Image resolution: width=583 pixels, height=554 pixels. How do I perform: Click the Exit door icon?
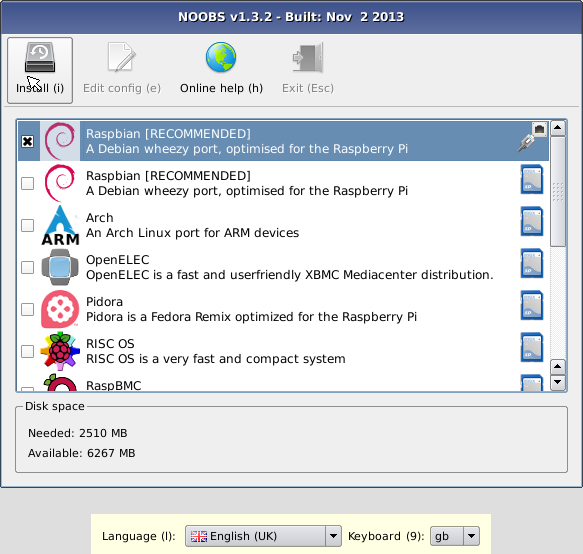[308, 57]
